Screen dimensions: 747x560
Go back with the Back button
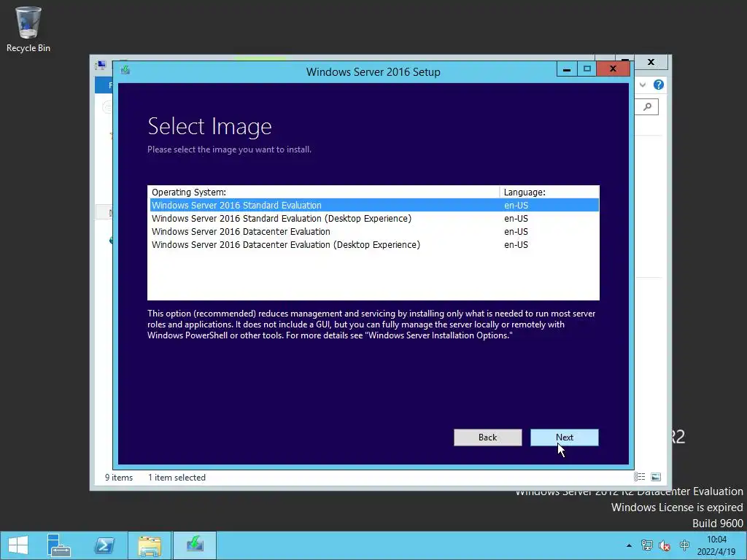[x=488, y=437]
